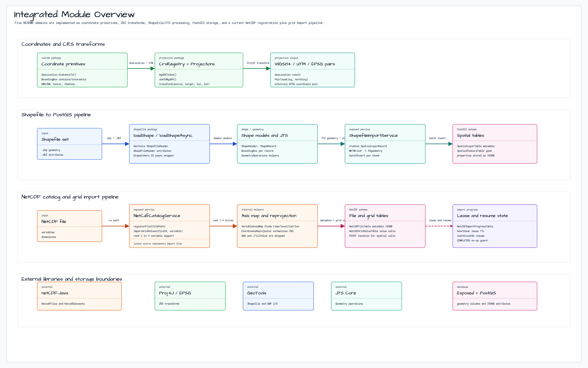The height and width of the screenshot is (368, 588).
Task: Select the Coordinate primitives node
Action: [x=82, y=70]
